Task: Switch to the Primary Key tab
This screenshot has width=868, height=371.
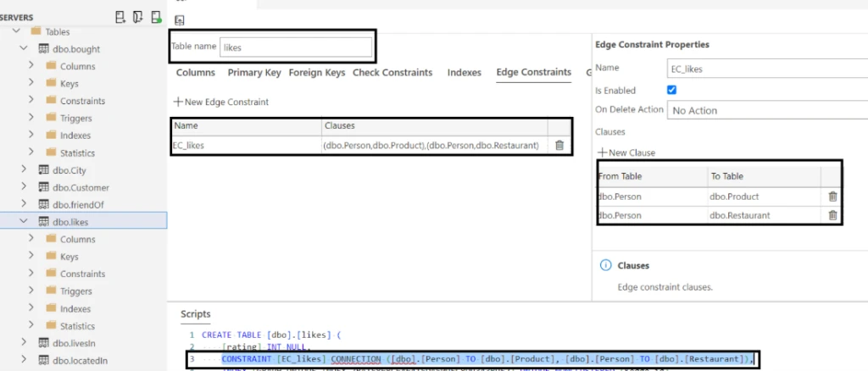Action: [x=254, y=73]
